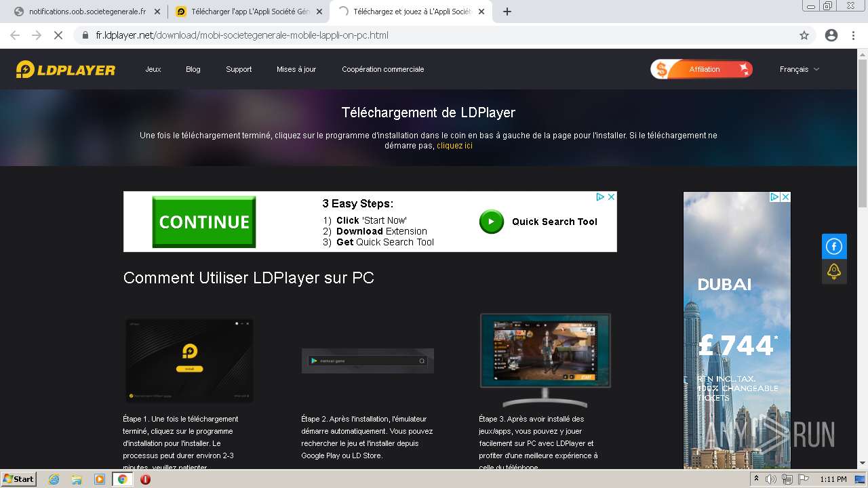View the site security lock info
The height and width of the screenshot is (488, 868).
tap(85, 35)
